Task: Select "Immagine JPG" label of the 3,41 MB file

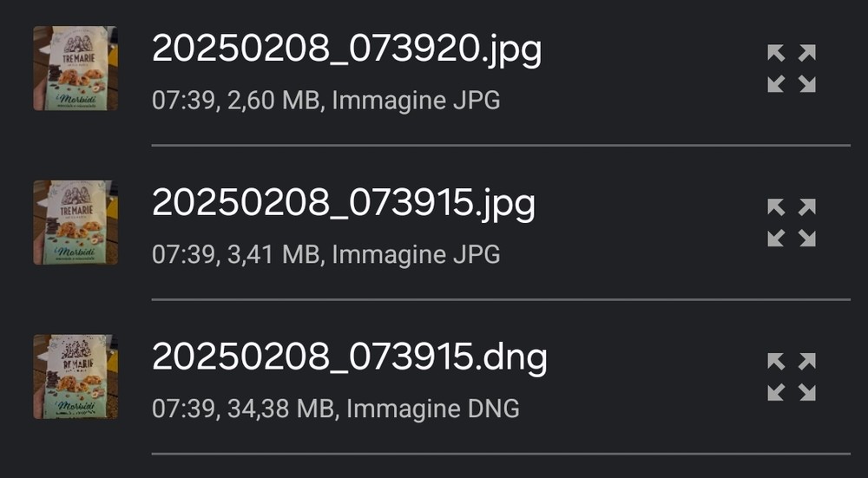Action: click(417, 255)
